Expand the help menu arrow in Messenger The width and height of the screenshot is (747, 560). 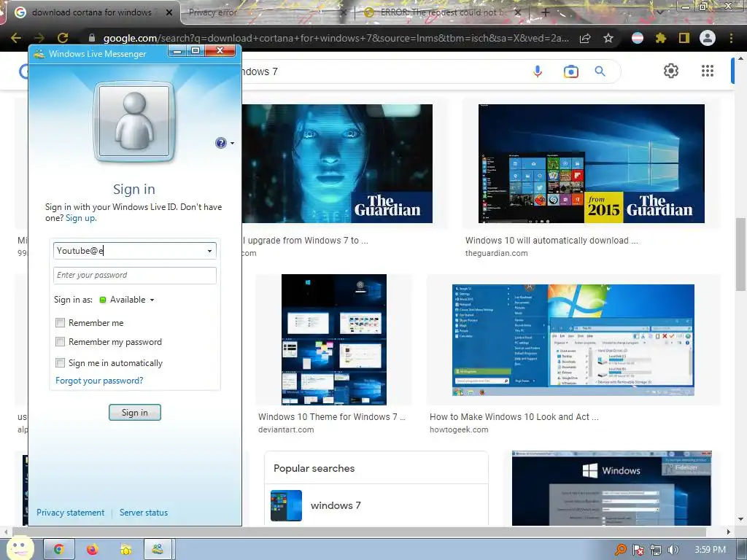tap(232, 144)
